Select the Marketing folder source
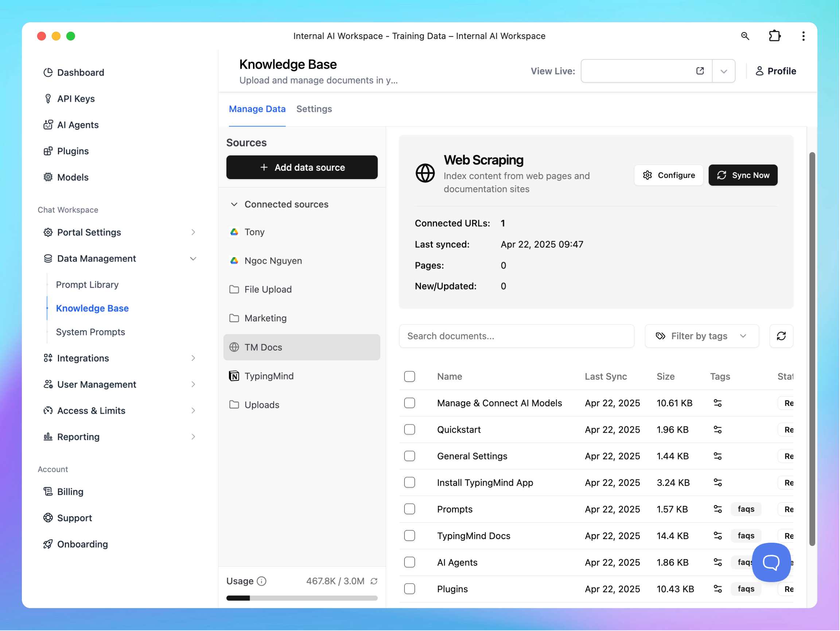This screenshot has width=840, height=631. pos(302,318)
